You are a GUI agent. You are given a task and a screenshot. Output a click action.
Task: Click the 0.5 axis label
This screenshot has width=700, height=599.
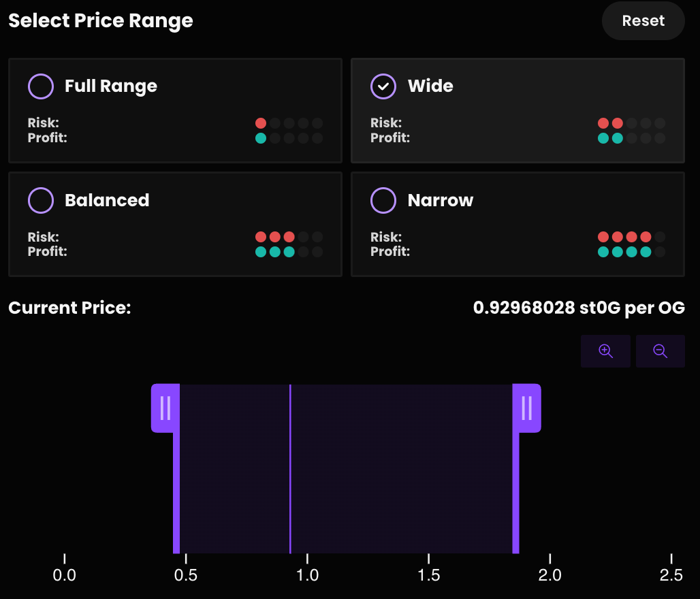click(186, 575)
